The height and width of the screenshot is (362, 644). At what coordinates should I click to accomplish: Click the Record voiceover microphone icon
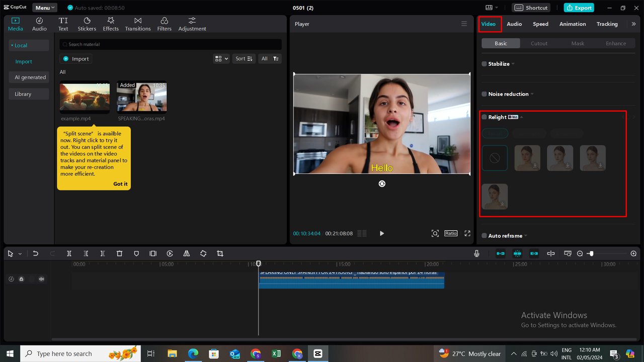pyautogui.click(x=476, y=253)
